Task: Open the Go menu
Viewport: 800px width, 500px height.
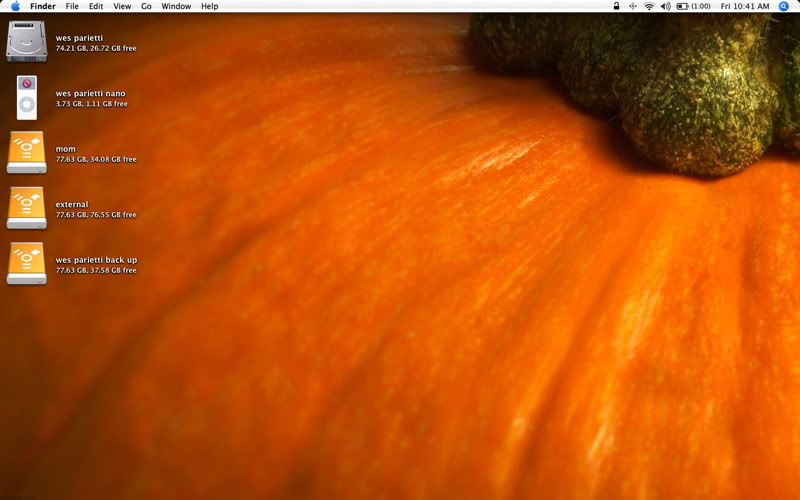Action: pyautogui.click(x=146, y=6)
